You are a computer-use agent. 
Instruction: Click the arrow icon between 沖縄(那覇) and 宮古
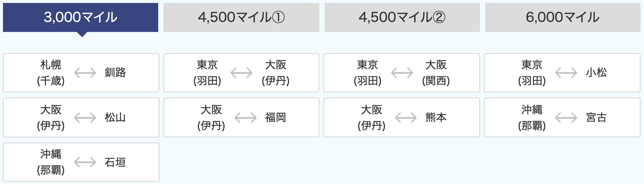pyautogui.click(x=566, y=118)
